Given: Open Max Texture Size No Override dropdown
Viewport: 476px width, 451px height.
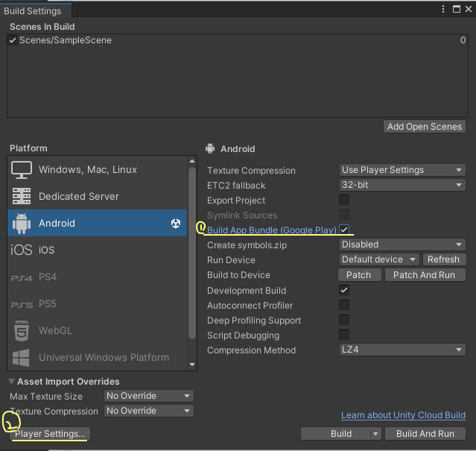Looking at the screenshot, I should [x=149, y=396].
